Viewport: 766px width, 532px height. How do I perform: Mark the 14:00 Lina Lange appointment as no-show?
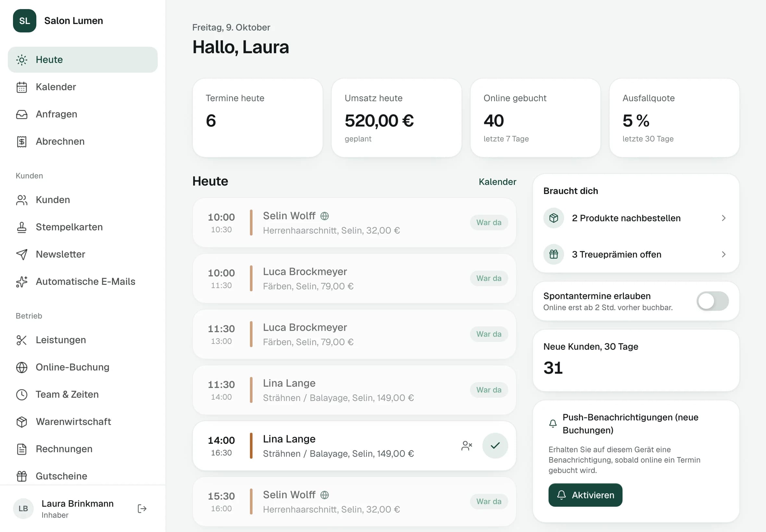coord(467,446)
